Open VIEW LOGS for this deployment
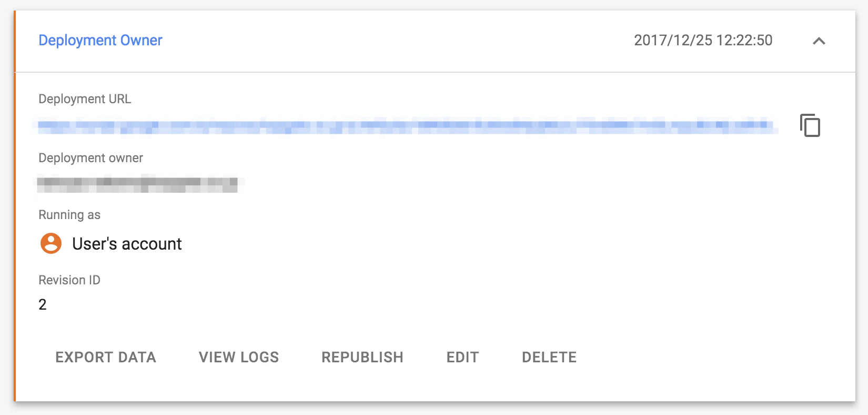The width and height of the screenshot is (868, 415). click(x=239, y=357)
